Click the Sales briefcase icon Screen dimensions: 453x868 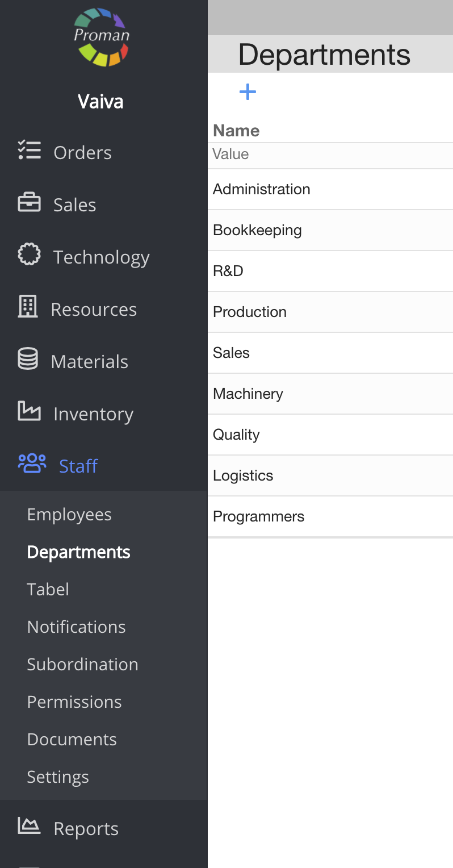coord(29,203)
